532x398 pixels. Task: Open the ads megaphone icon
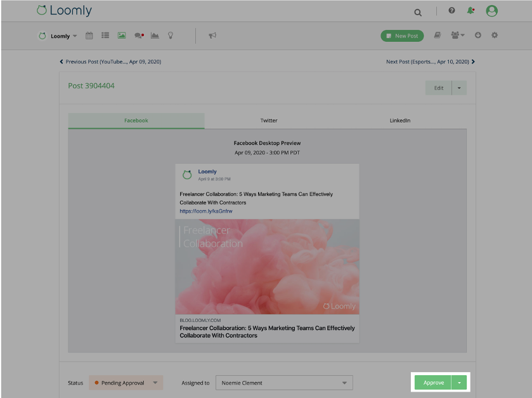click(212, 36)
